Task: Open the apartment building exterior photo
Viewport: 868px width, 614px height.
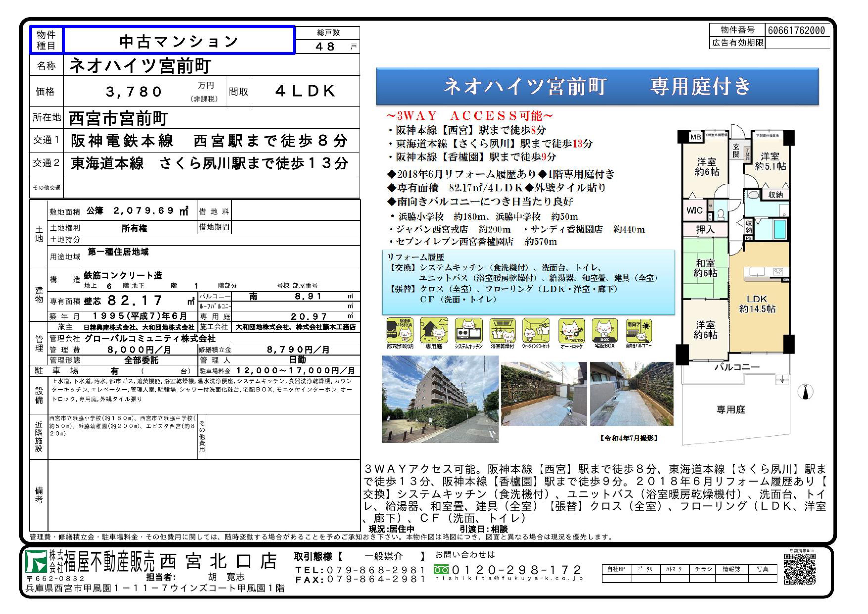Action: tap(440, 399)
